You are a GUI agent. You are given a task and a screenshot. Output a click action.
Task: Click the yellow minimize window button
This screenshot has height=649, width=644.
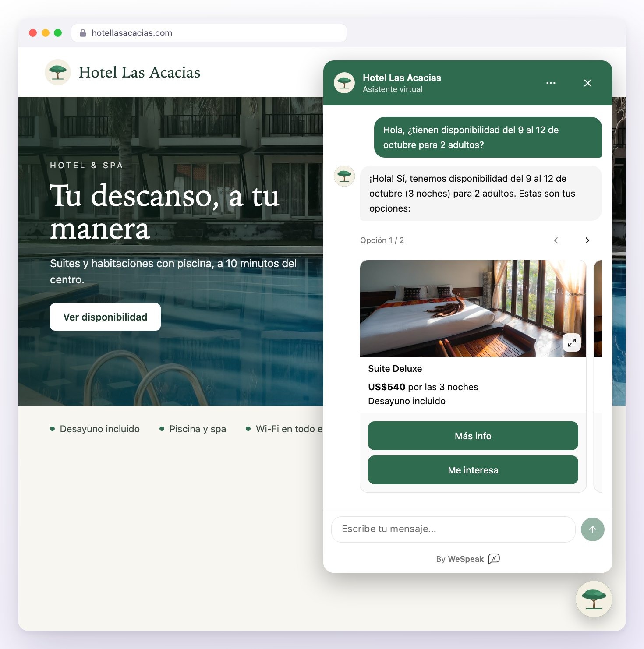pyautogui.click(x=46, y=33)
